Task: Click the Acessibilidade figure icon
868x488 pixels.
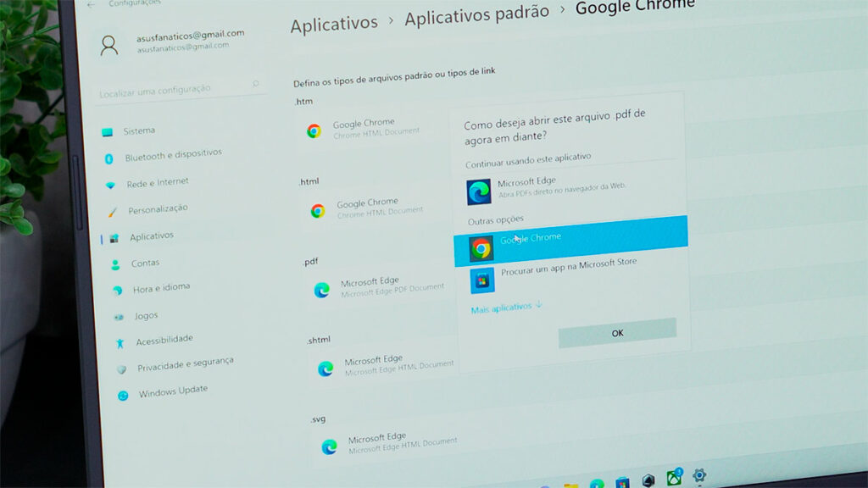Action: 120,344
